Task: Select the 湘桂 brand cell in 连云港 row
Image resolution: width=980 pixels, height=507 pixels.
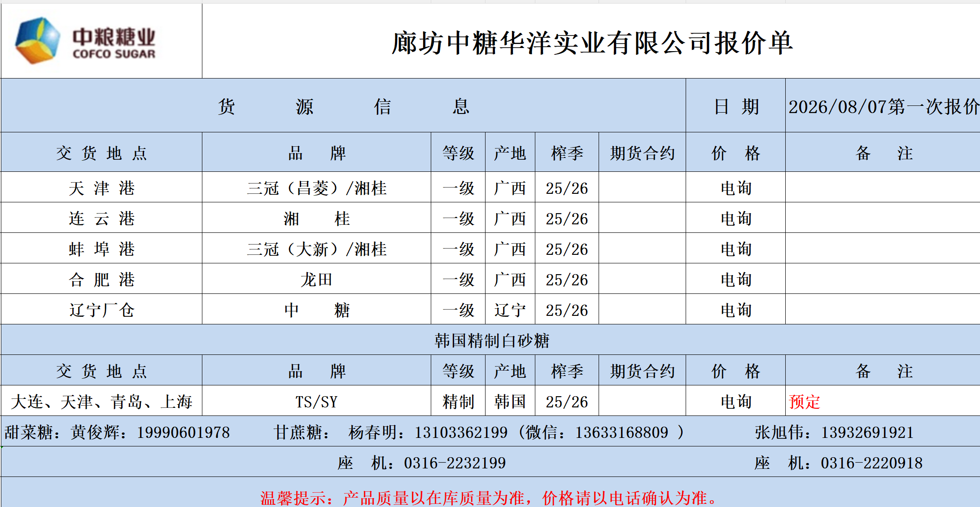Action: click(x=316, y=218)
